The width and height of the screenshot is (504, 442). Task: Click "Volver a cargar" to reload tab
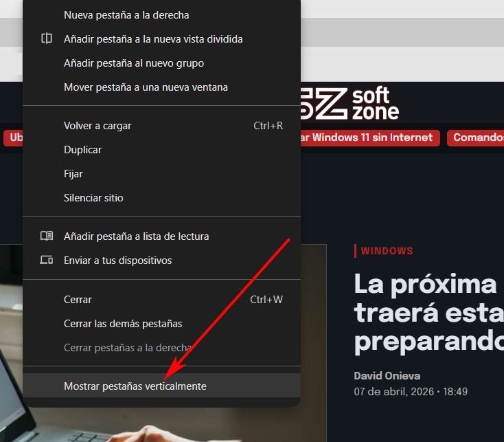[x=161, y=126]
